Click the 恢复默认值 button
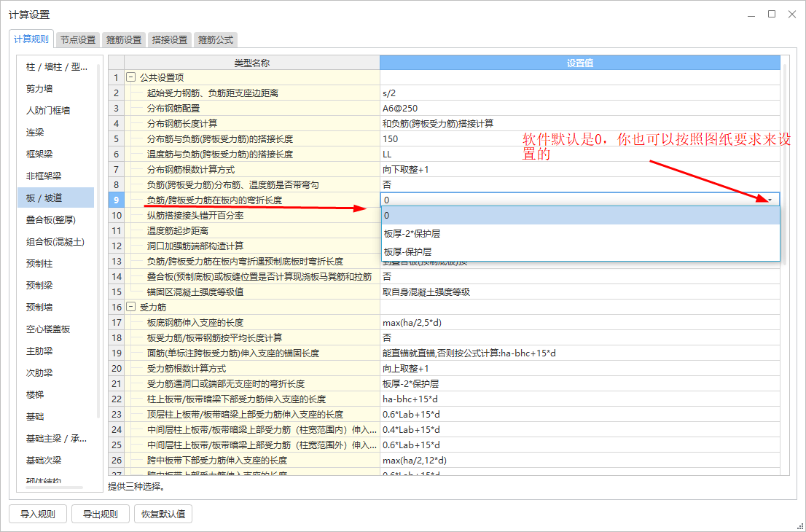Image resolution: width=806 pixels, height=532 pixels. tap(163, 514)
